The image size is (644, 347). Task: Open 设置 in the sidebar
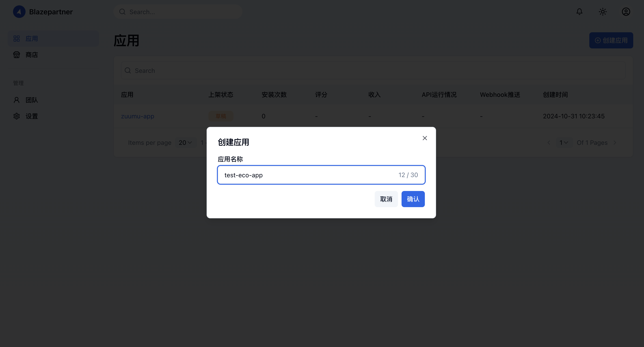pos(53,116)
